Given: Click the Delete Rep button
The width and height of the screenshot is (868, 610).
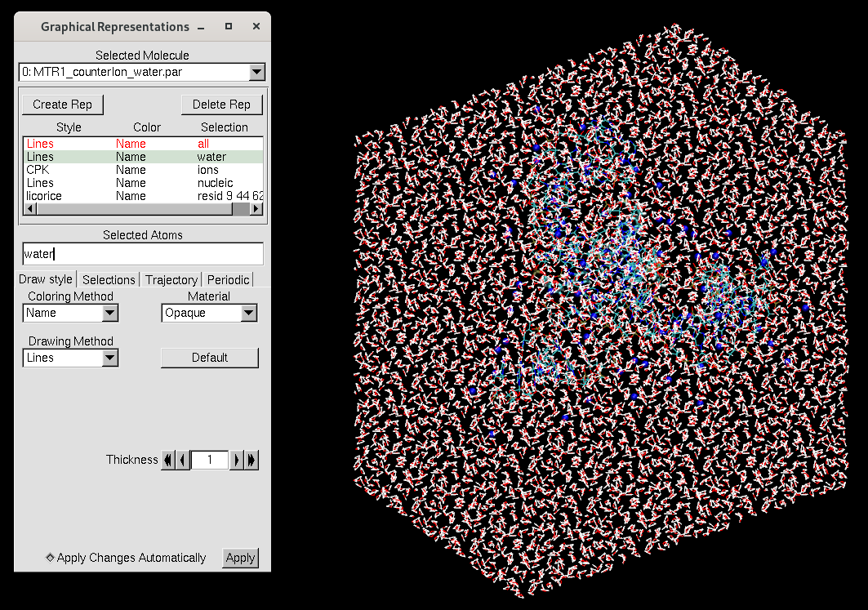Looking at the screenshot, I should (221, 105).
